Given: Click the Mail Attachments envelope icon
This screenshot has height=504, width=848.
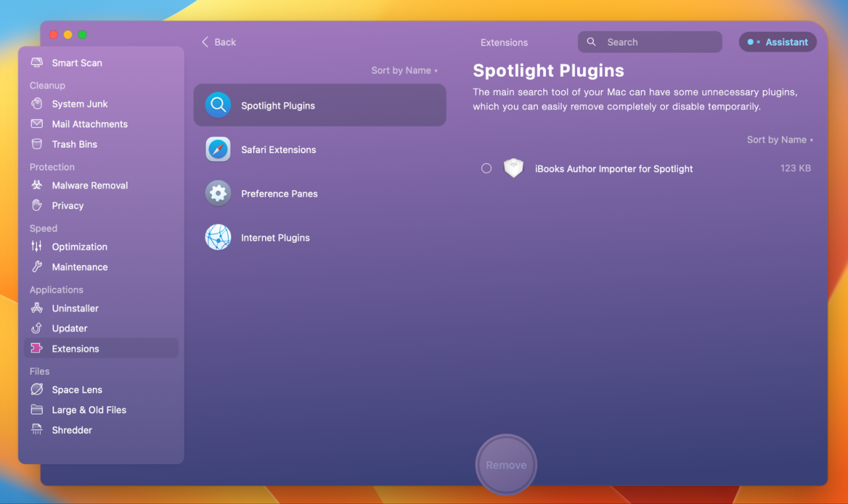Looking at the screenshot, I should point(37,124).
